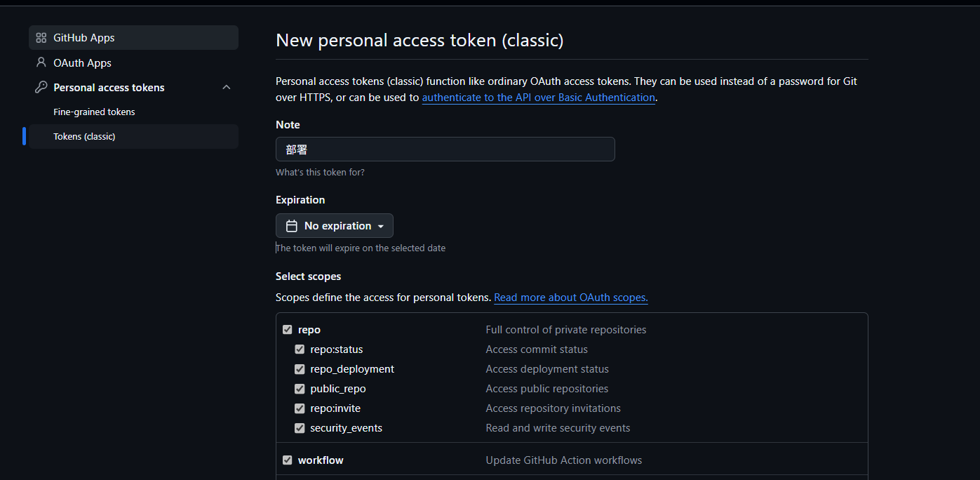Open Read more about OAuth scopes link
The height and width of the screenshot is (480, 980).
point(570,298)
